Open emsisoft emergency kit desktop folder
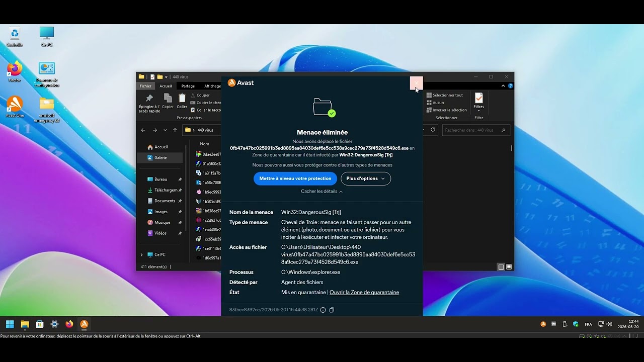This screenshot has width=644, height=362. click(x=47, y=110)
